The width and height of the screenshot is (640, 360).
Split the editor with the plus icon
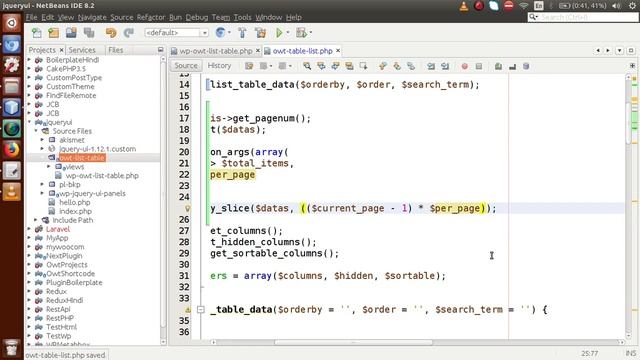tap(632, 66)
